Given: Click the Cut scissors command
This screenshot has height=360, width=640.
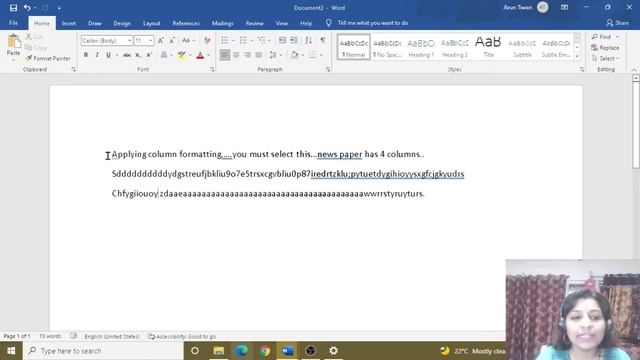Looking at the screenshot, I should click(34, 37).
